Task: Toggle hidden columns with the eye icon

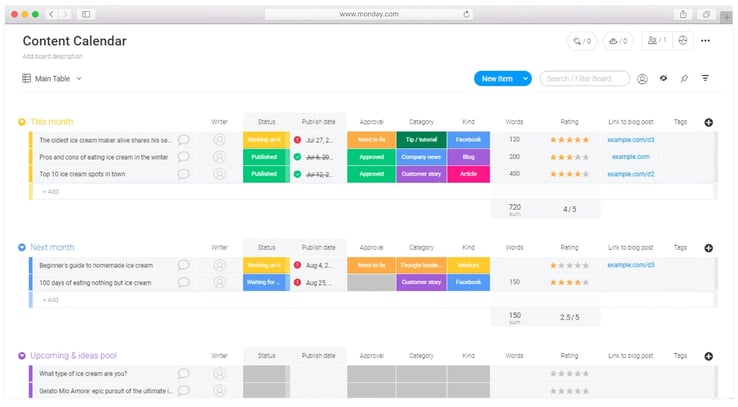Action: click(x=663, y=78)
